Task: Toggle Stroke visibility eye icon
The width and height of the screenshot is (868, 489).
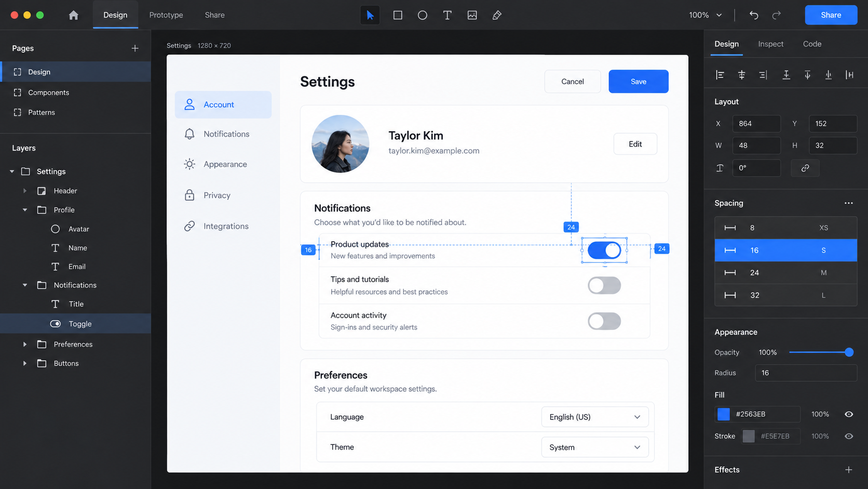Action: pyautogui.click(x=849, y=436)
